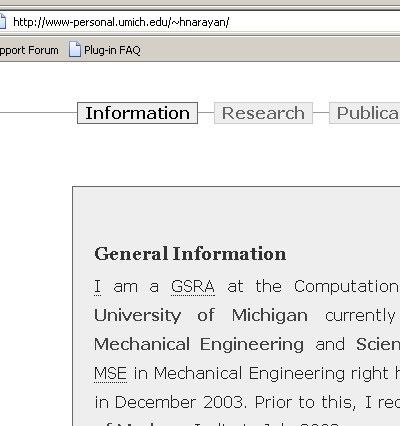Open the Support Forum bookmark
The image size is (400, 426).
pyautogui.click(x=29, y=50)
